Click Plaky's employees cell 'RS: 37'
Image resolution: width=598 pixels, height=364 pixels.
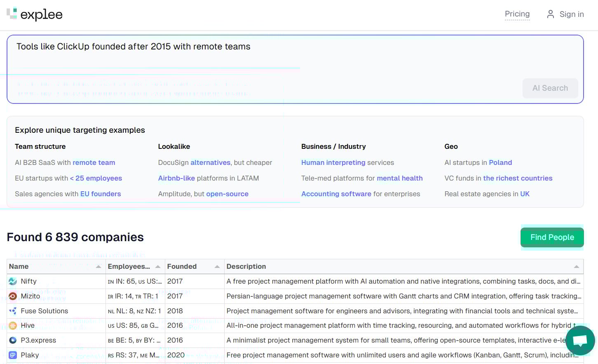tap(135, 355)
